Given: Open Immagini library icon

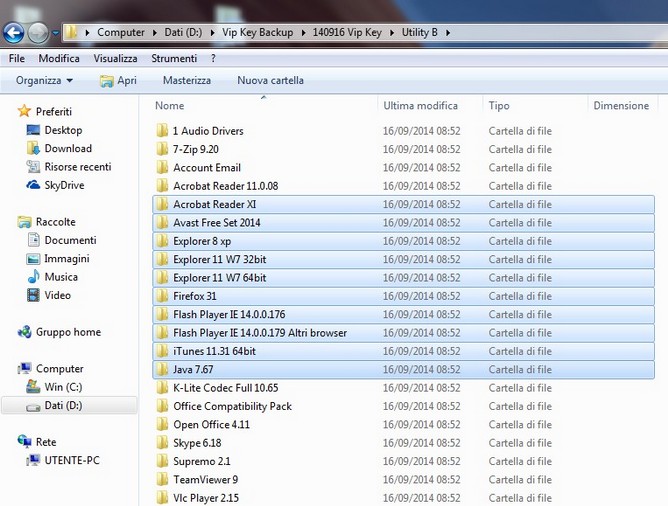Looking at the screenshot, I should 33,259.
